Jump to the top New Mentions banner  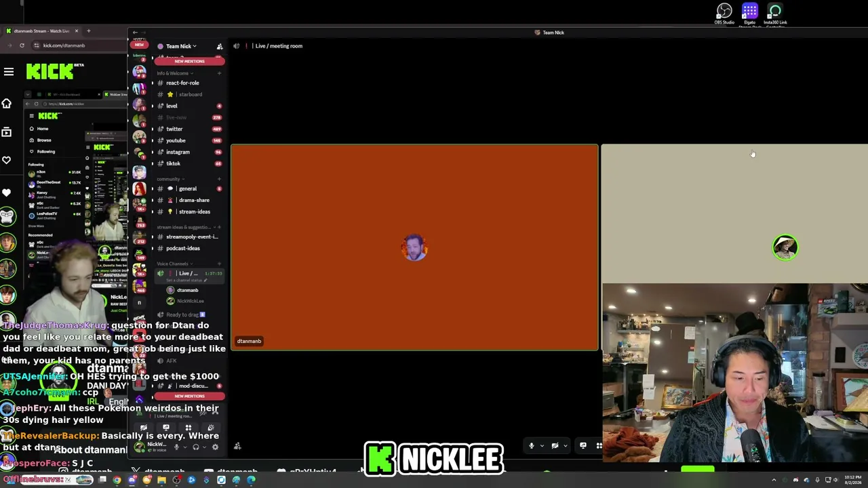pyautogui.click(x=189, y=61)
